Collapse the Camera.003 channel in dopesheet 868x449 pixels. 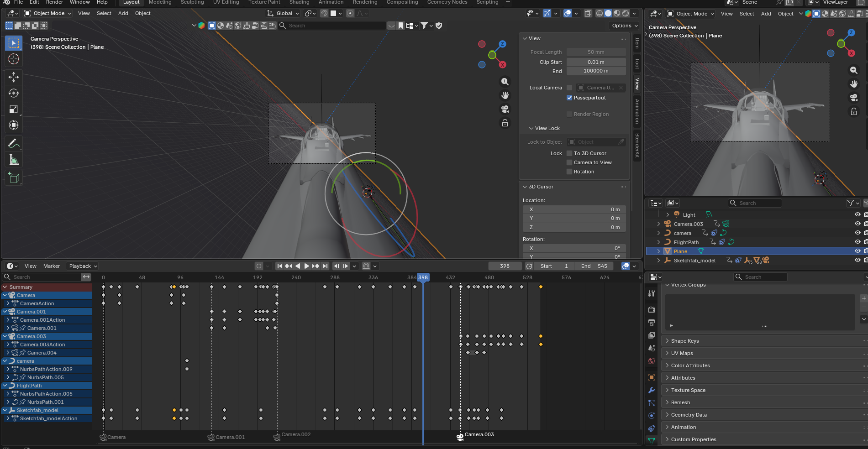[5, 336]
